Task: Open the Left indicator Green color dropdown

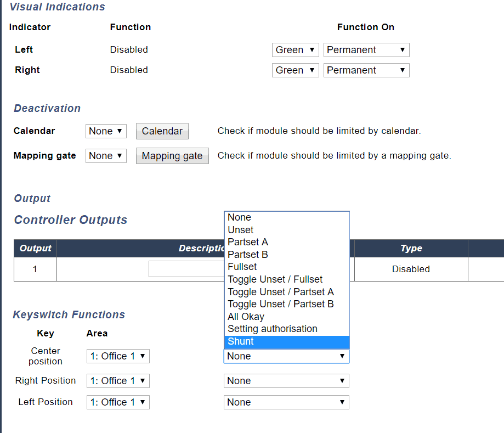Action: (x=295, y=49)
